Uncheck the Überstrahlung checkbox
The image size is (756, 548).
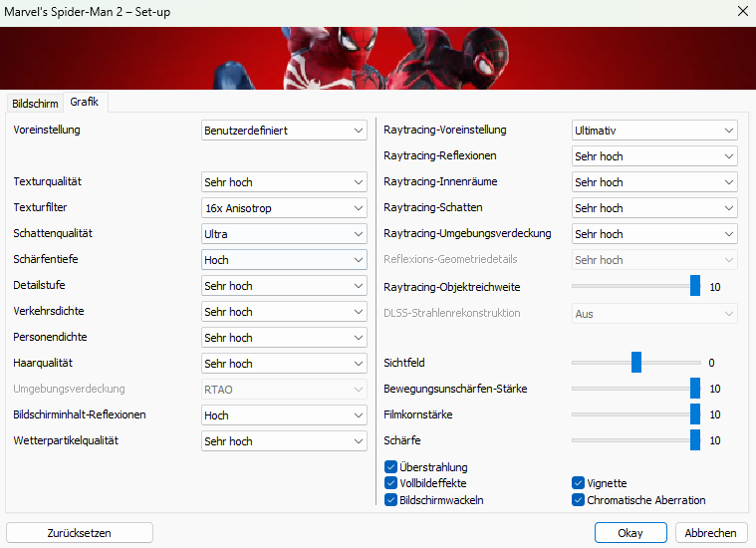click(390, 467)
